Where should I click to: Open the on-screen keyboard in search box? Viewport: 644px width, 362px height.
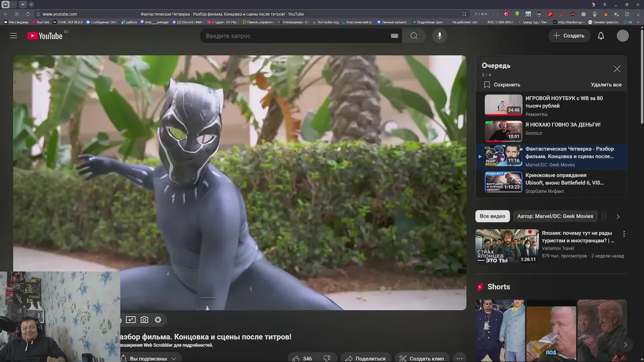coord(394,36)
